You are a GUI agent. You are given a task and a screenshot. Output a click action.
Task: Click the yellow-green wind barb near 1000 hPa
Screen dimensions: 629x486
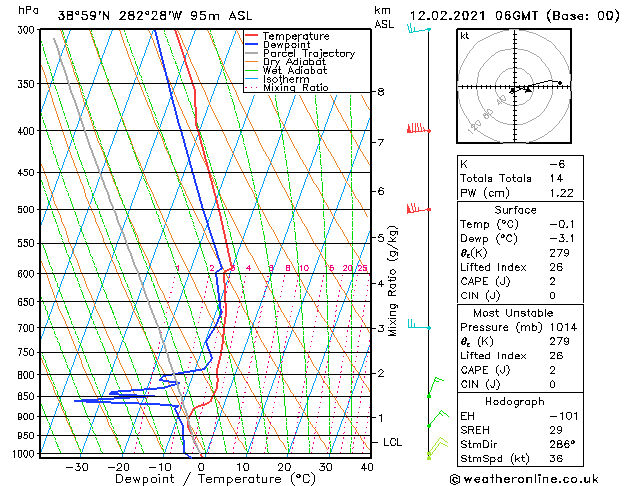pyautogui.click(x=437, y=448)
